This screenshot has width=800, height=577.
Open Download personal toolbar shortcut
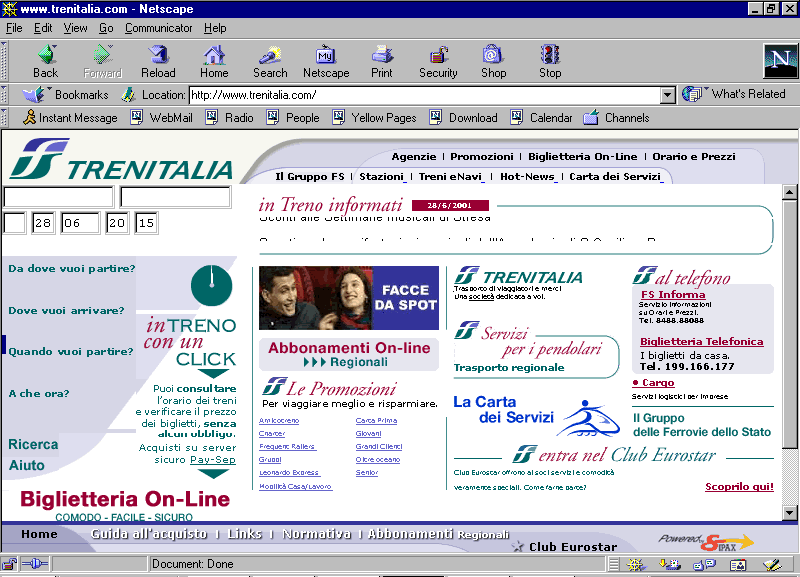pyautogui.click(x=463, y=118)
